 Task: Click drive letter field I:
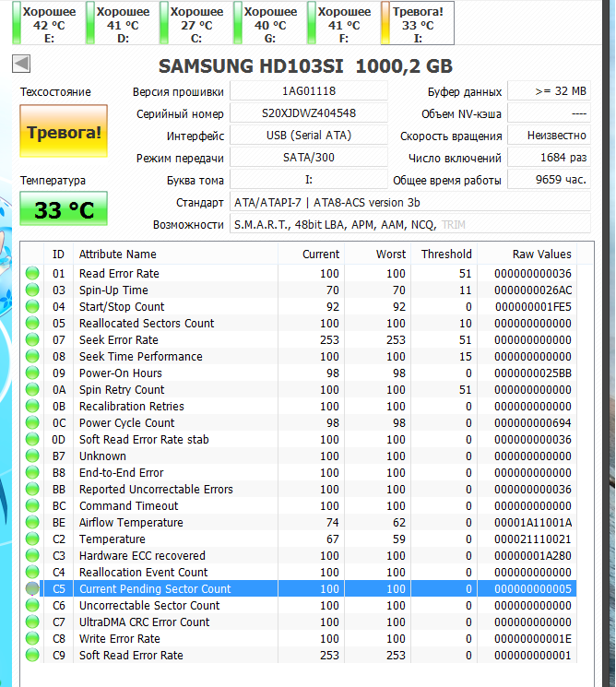309,180
